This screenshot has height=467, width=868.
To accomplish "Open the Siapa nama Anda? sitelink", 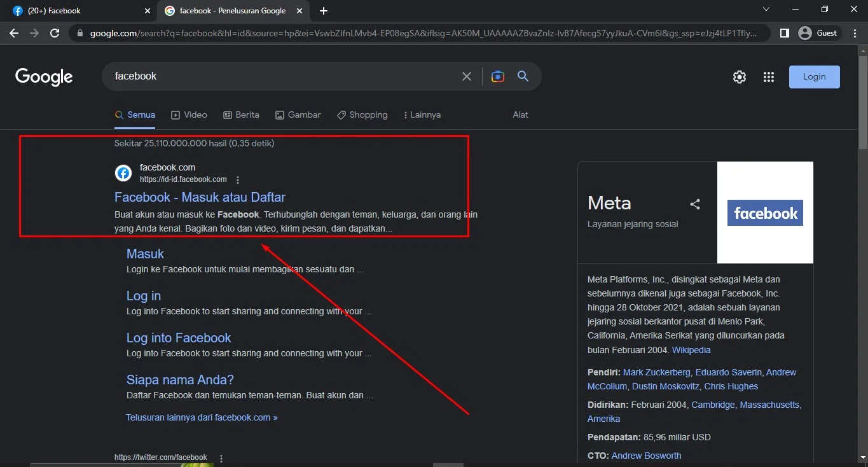I will coord(180,380).
